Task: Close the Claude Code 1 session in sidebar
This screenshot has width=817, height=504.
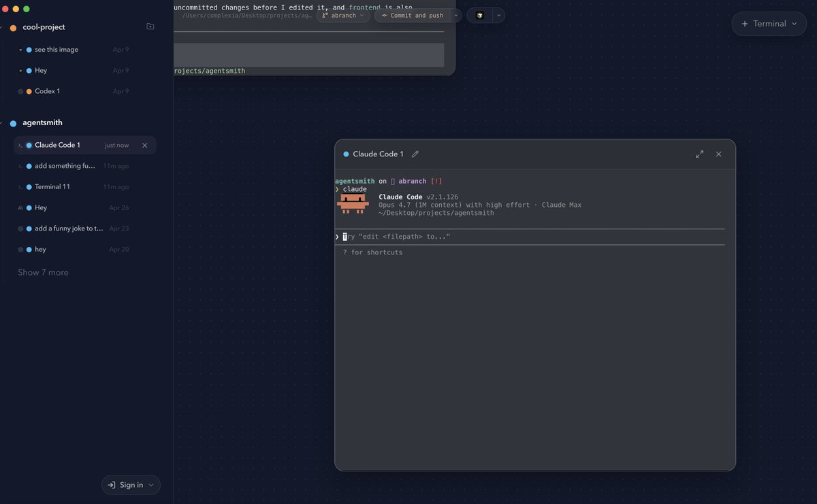Action: pos(144,146)
